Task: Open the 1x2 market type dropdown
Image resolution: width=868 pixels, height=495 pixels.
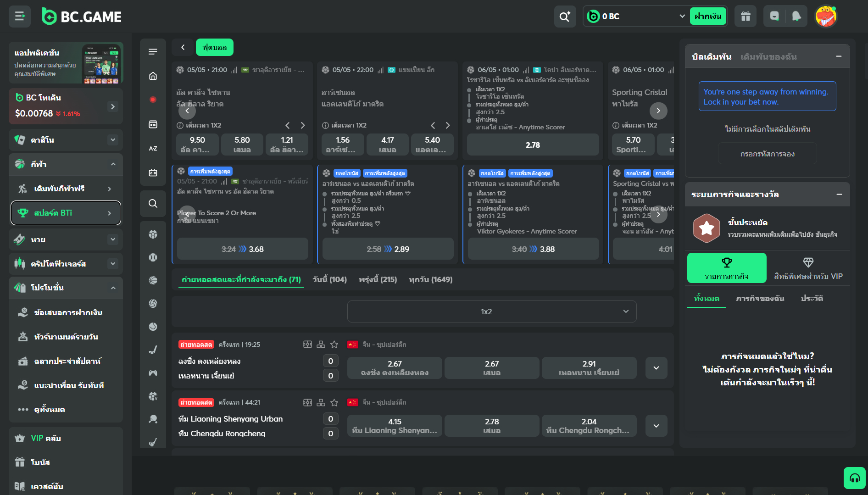Action: 492,311
